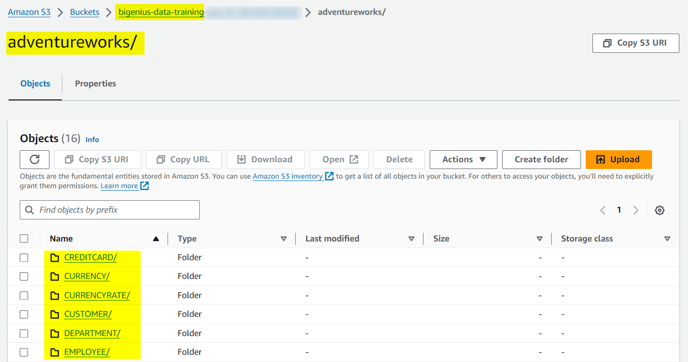Check the box for CREDITCARD/ folder
Viewport: 688px width, 362px height.
(x=24, y=258)
